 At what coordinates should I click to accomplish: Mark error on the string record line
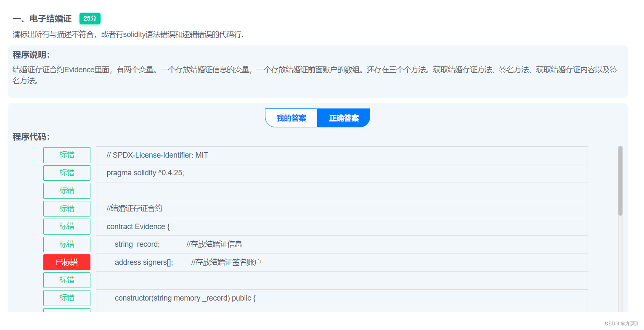(67, 244)
